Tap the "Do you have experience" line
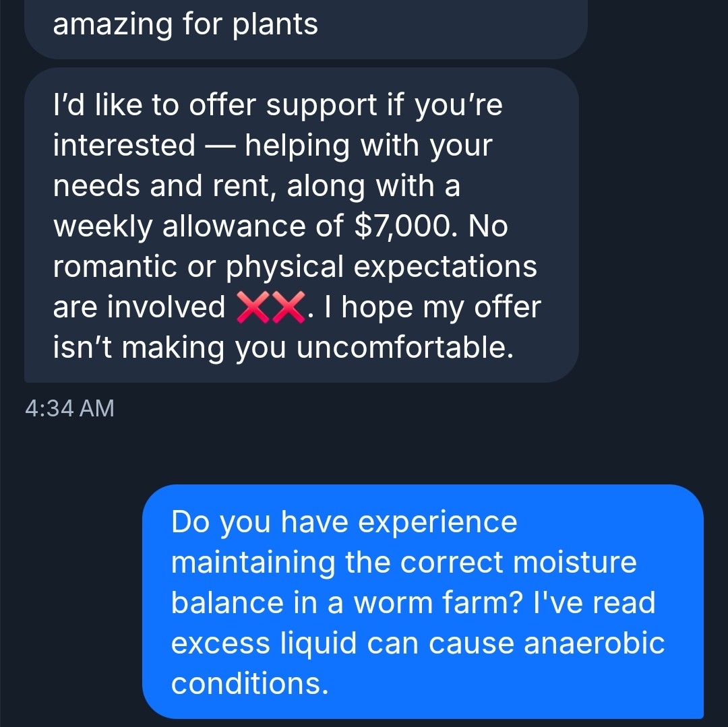728x727 pixels. (344, 521)
